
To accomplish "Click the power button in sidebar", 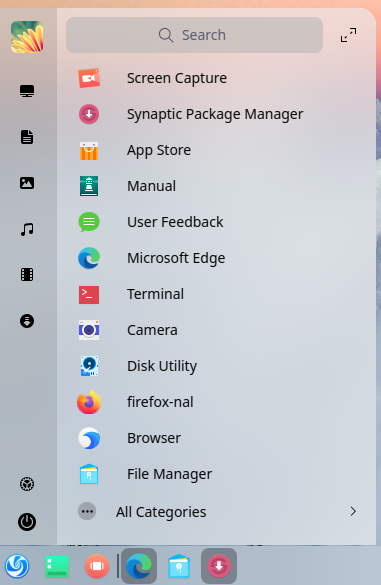I will [27, 522].
